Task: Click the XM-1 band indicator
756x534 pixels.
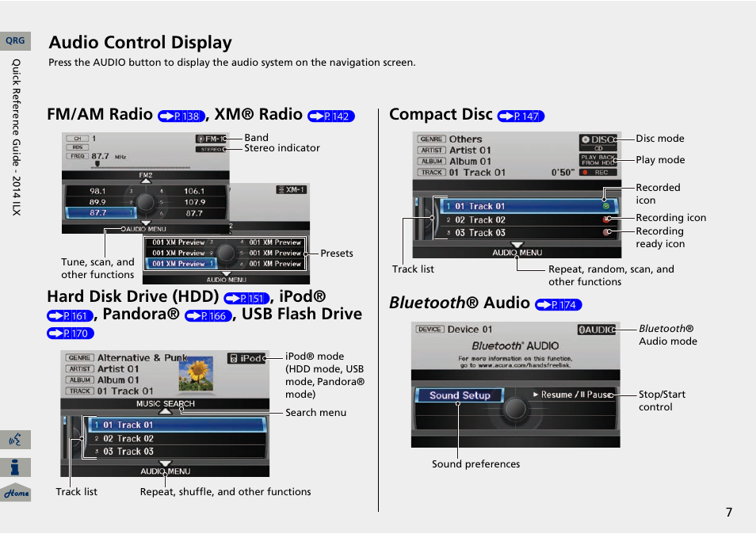Action: [292, 190]
